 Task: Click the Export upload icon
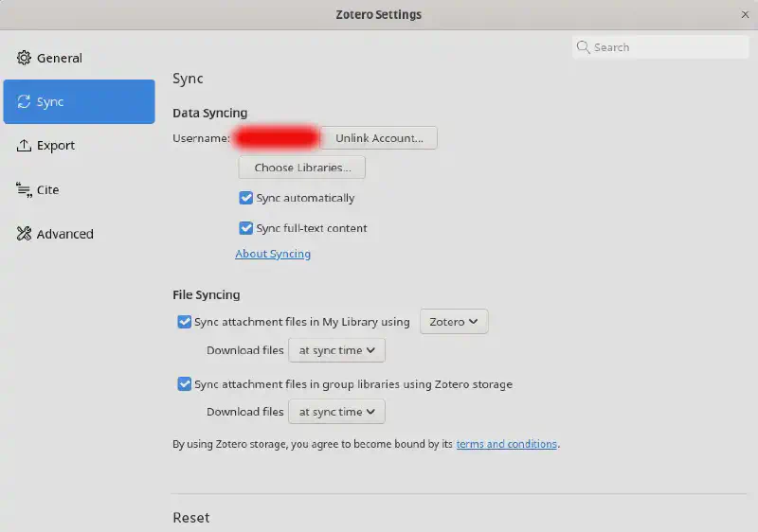[24, 146]
